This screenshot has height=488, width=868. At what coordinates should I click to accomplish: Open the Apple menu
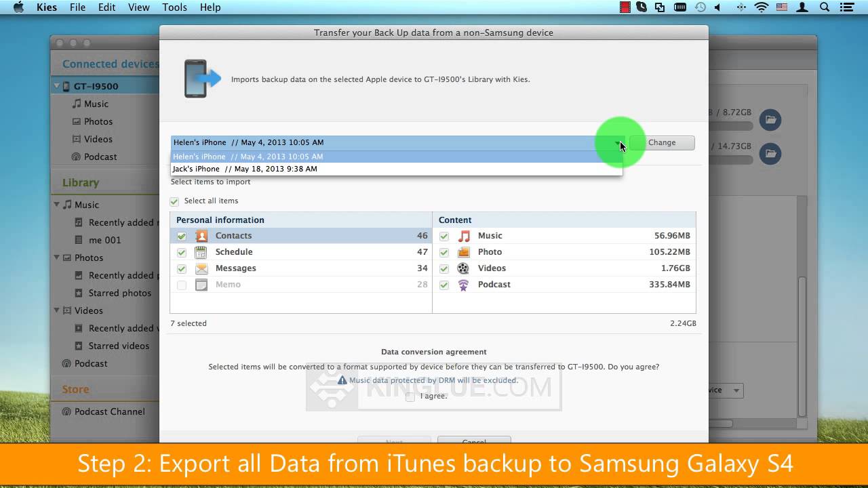(x=18, y=7)
